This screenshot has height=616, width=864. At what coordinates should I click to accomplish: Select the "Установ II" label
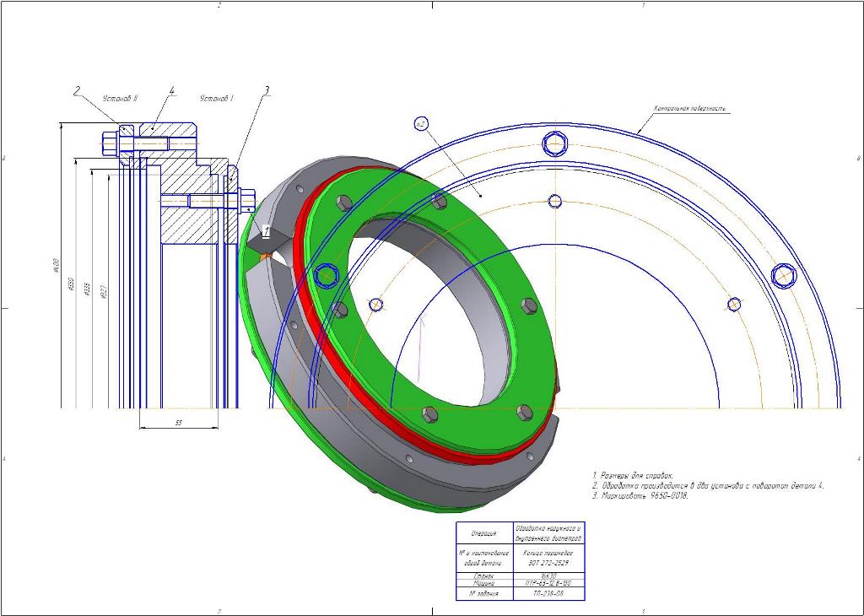point(120,98)
